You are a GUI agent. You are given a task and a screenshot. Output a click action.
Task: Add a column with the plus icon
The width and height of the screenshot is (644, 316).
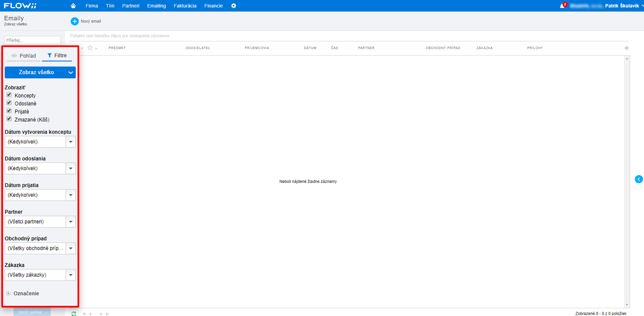[627, 48]
